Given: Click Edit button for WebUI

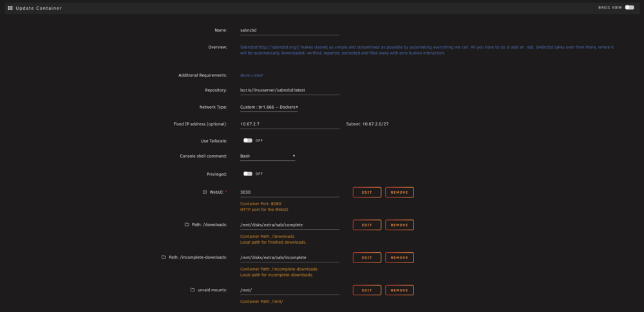Looking at the screenshot, I should click(367, 192).
